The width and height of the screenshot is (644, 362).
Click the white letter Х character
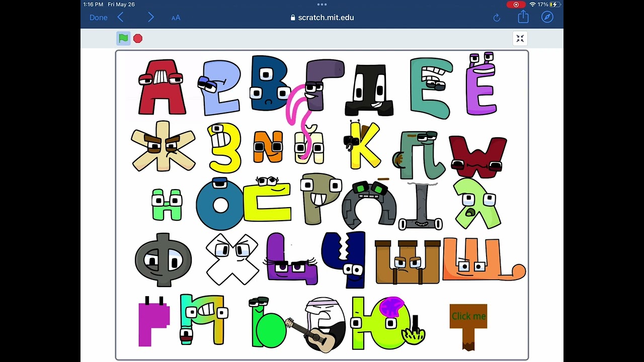tap(232, 258)
